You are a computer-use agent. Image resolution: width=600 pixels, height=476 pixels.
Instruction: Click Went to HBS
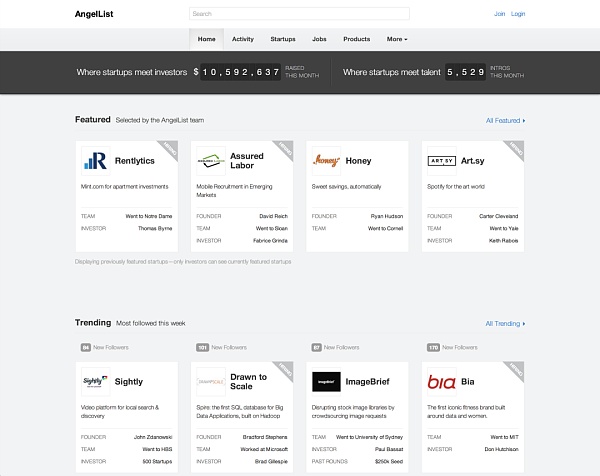[157, 449]
